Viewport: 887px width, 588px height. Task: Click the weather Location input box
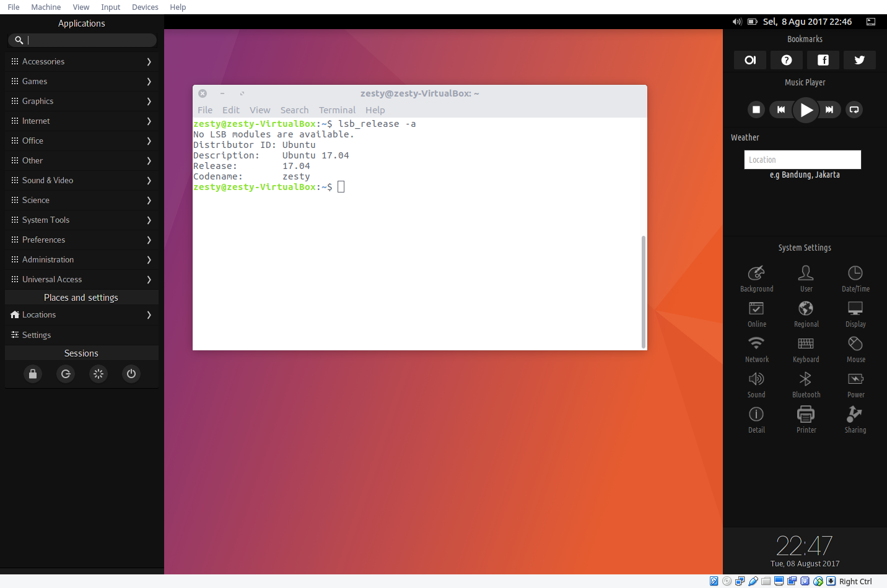(x=803, y=160)
